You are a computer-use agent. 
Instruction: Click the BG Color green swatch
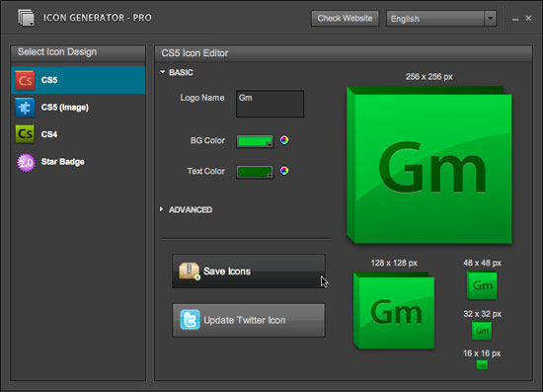(x=255, y=141)
